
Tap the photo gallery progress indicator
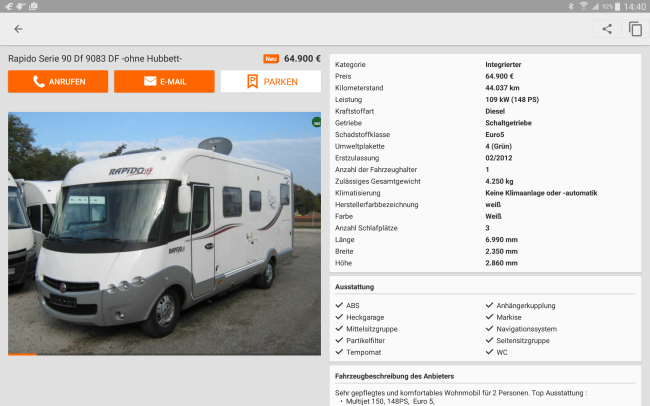pos(22,354)
